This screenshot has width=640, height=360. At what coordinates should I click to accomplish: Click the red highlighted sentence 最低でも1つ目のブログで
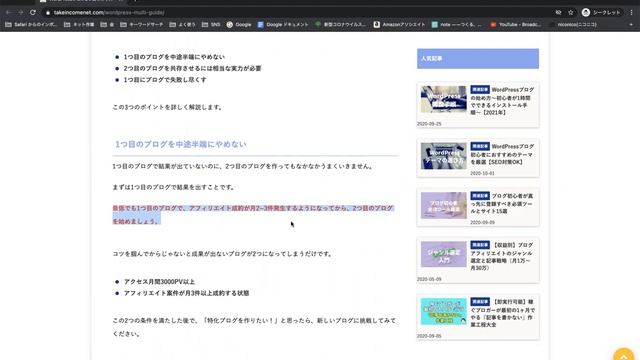pyautogui.click(x=253, y=214)
